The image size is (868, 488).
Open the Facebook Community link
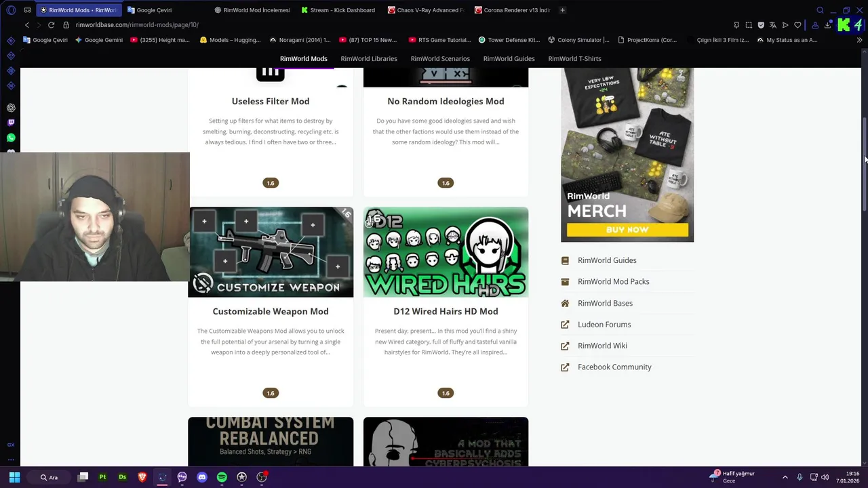(x=614, y=367)
